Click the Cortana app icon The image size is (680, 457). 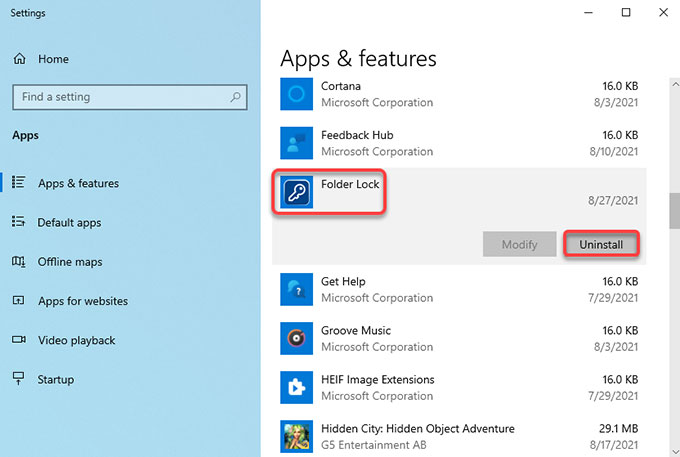[296, 94]
